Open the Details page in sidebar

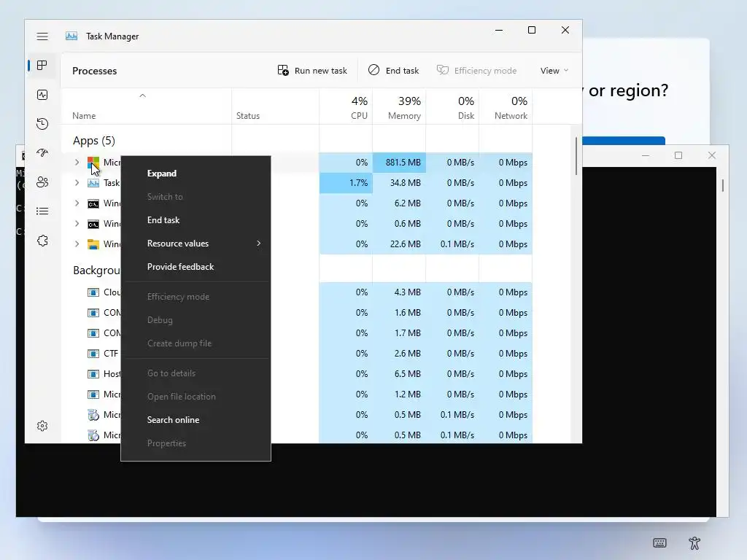42,211
